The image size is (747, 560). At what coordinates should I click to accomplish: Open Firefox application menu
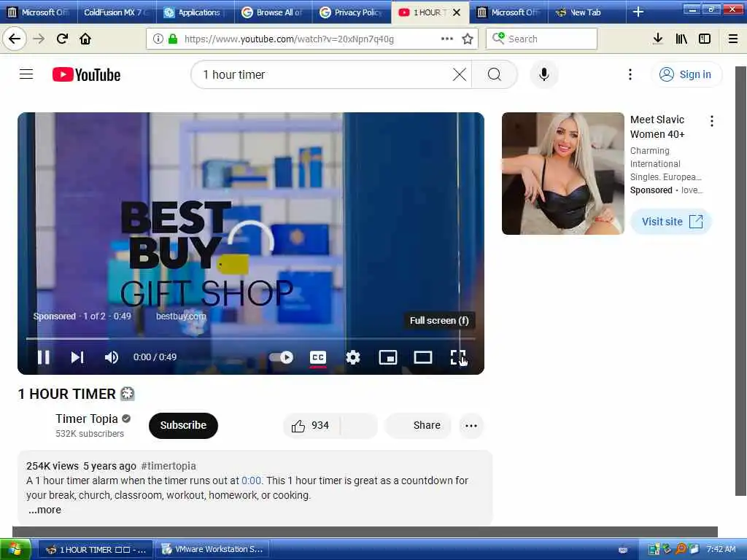(x=733, y=39)
